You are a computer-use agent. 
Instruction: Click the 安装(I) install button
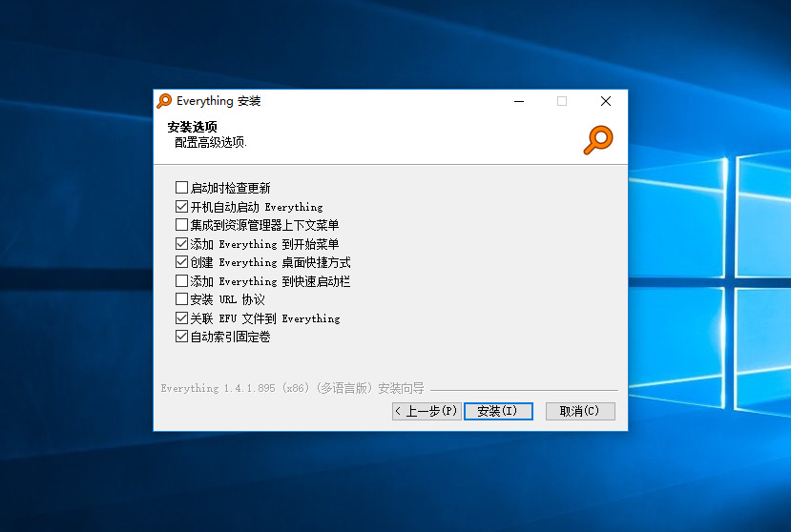498,411
